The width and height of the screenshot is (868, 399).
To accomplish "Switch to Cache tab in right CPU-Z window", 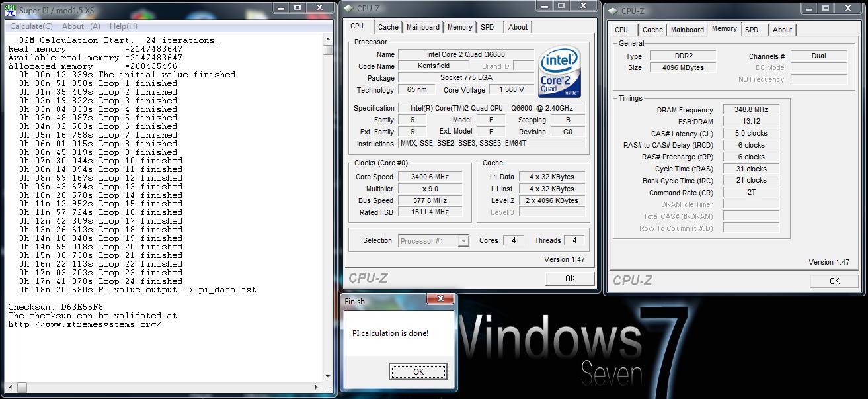I will pos(652,30).
